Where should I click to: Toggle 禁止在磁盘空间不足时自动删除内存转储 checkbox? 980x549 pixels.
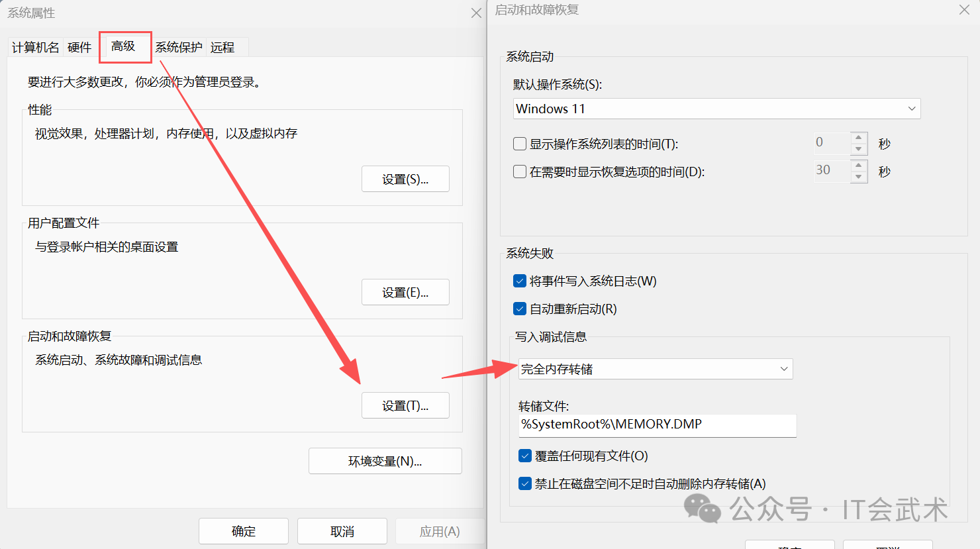[x=525, y=483]
